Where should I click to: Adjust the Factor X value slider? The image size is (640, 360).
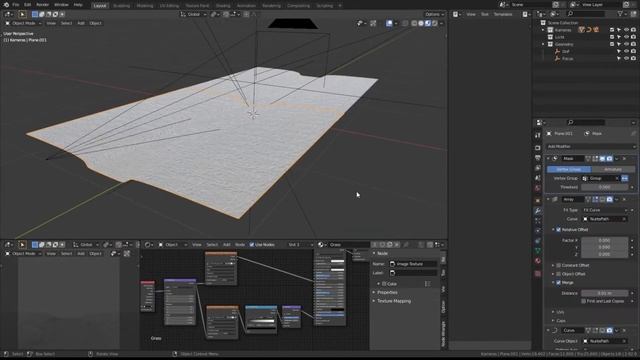pyautogui.click(x=604, y=240)
